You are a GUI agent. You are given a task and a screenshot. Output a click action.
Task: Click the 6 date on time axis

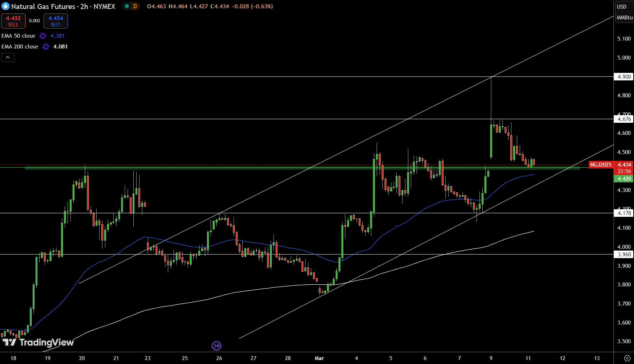(425, 358)
